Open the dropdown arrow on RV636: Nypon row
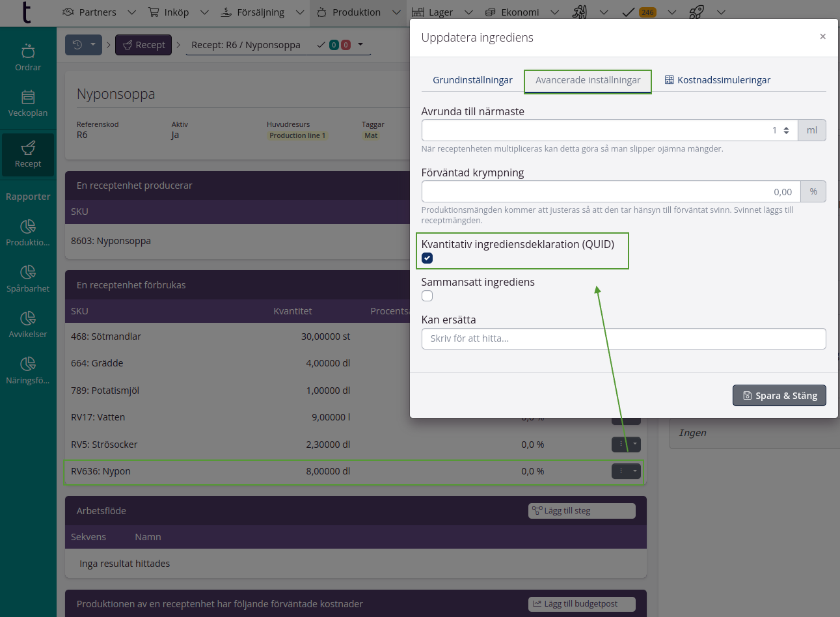The height and width of the screenshot is (617, 840). (x=635, y=471)
